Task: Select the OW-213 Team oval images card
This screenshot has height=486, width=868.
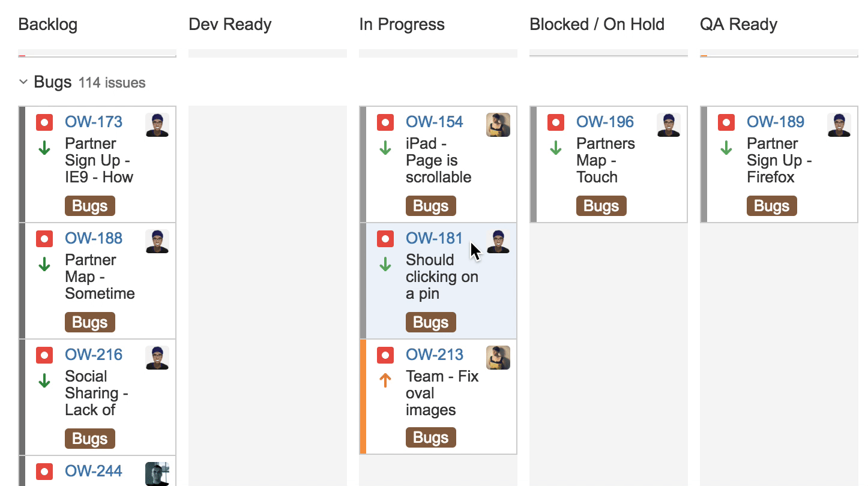Action: coord(438,397)
